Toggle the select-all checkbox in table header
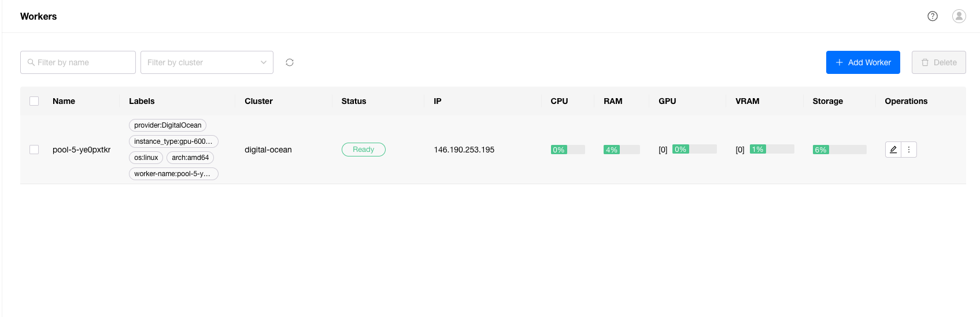Image resolution: width=980 pixels, height=317 pixels. [34, 101]
